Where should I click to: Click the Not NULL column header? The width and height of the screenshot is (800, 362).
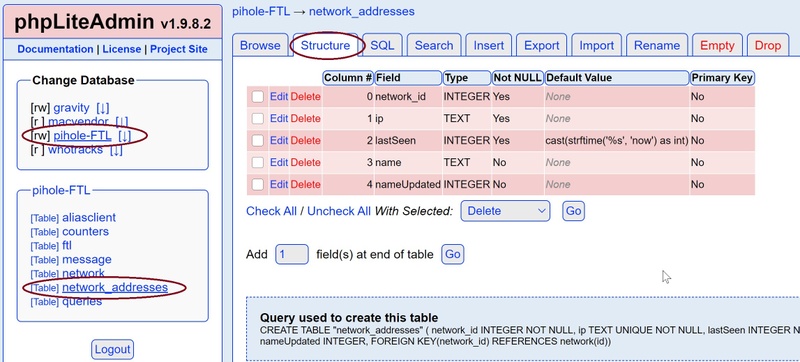pyautogui.click(x=518, y=78)
